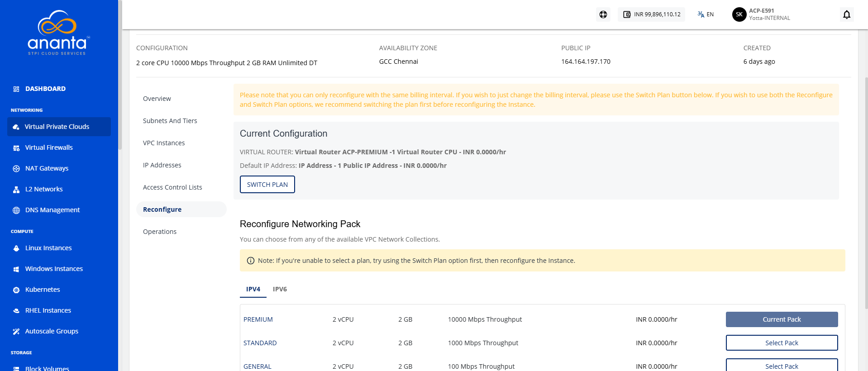Open the Overview section
868x371 pixels.
(157, 99)
